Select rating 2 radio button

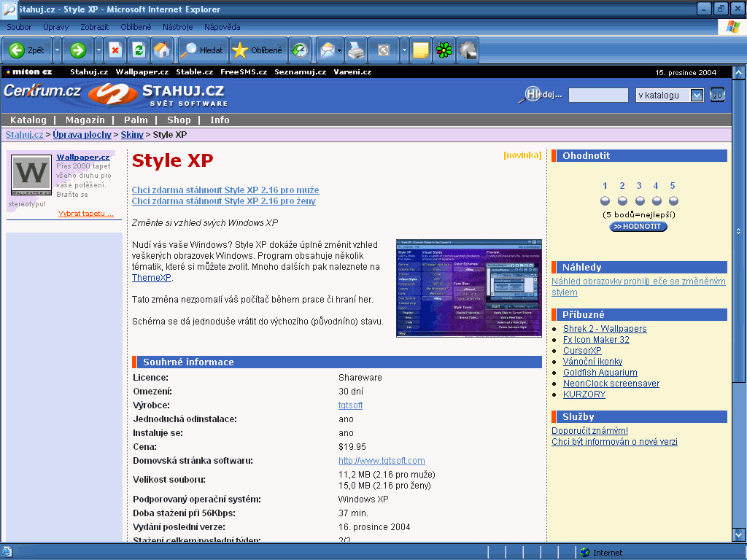[622, 201]
